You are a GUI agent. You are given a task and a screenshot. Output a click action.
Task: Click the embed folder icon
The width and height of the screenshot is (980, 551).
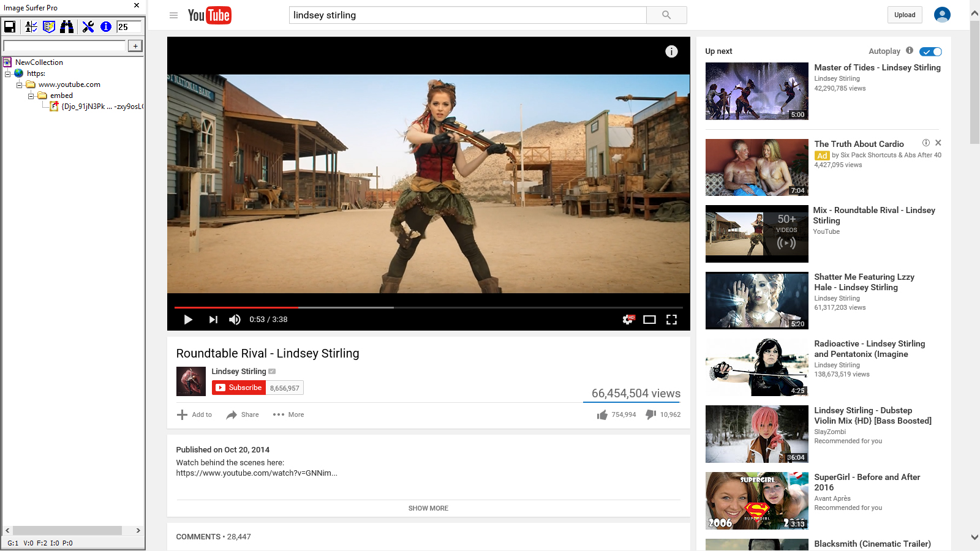(42, 96)
